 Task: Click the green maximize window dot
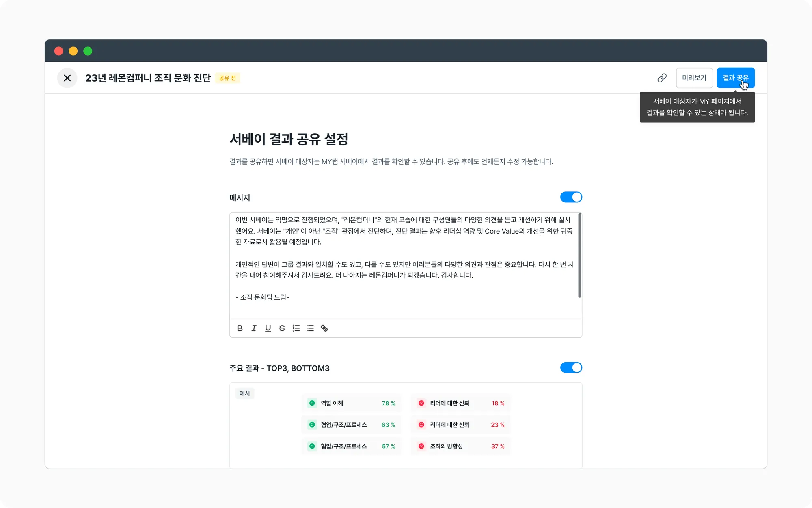[x=88, y=51]
